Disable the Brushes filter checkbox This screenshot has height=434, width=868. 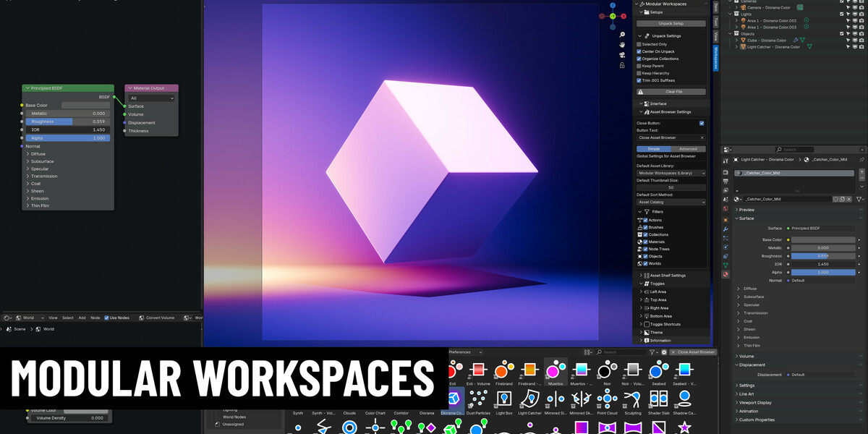click(x=646, y=227)
